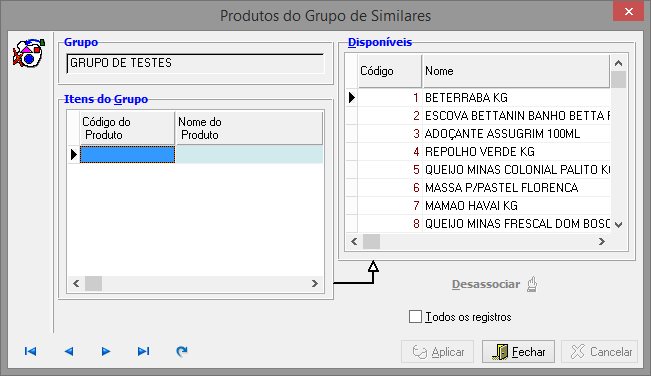The height and width of the screenshot is (376, 651).
Task: Go to first record navigation arrow
Action: tap(30, 352)
